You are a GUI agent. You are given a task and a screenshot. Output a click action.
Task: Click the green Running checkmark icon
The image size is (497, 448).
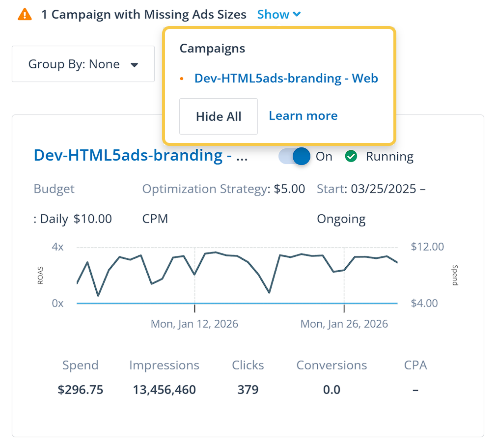(x=351, y=157)
